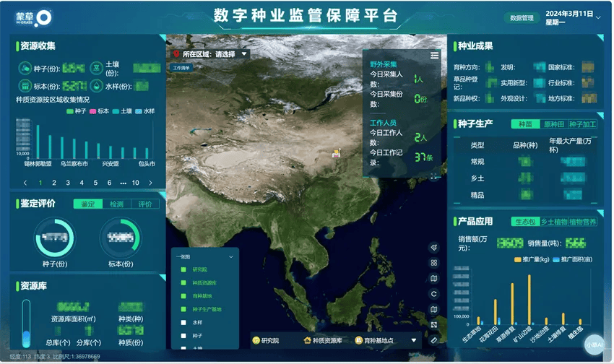Screen dimensions: 614x364
Task: Open the date dropdown chevron in header
Action: (x=598, y=17)
